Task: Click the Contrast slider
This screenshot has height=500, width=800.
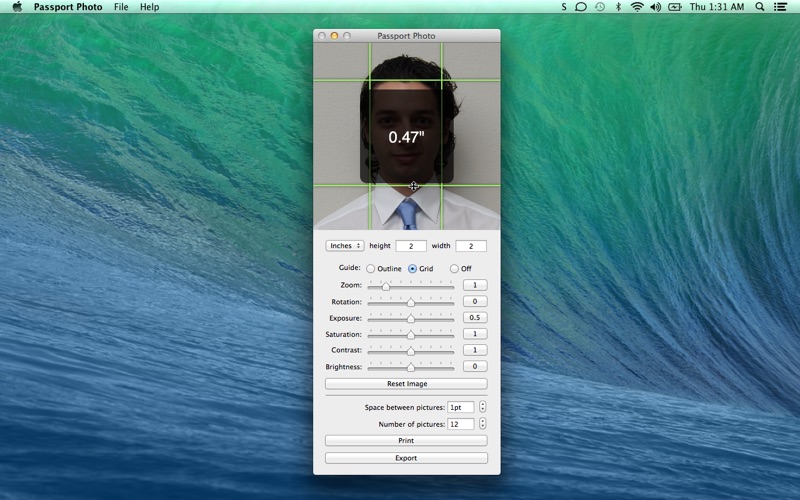Action: pos(411,351)
